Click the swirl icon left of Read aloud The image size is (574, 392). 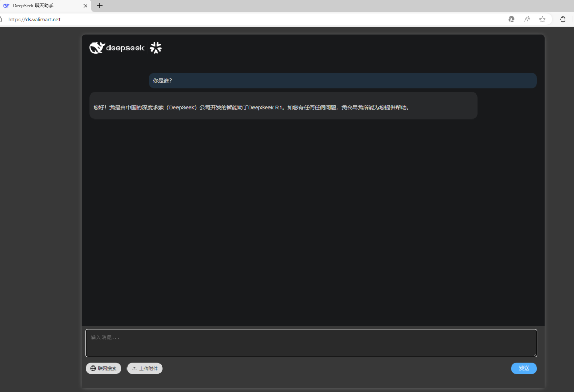pos(511,20)
